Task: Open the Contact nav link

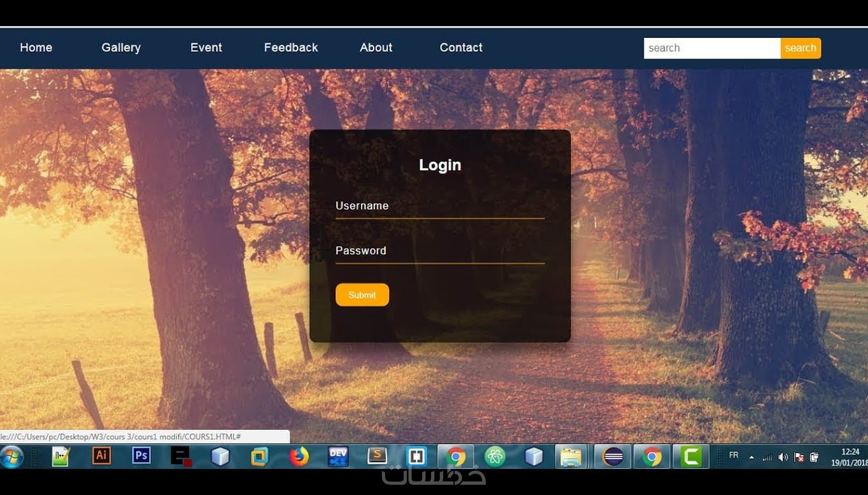Action: click(x=461, y=47)
